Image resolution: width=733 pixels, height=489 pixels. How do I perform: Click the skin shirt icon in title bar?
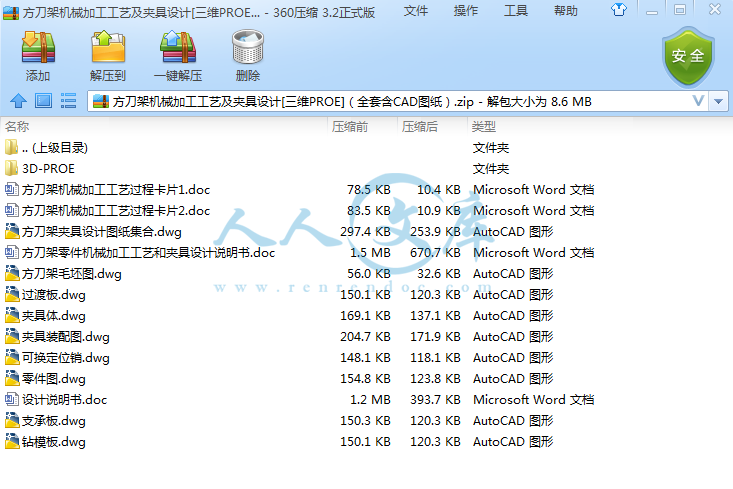[619, 9]
